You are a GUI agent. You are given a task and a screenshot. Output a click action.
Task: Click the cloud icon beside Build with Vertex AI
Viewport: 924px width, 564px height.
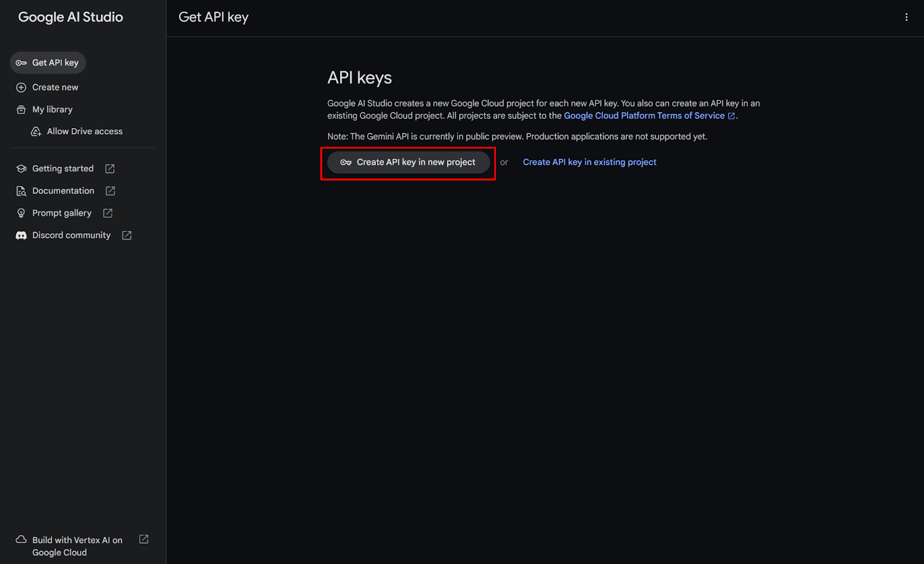coord(21,539)
